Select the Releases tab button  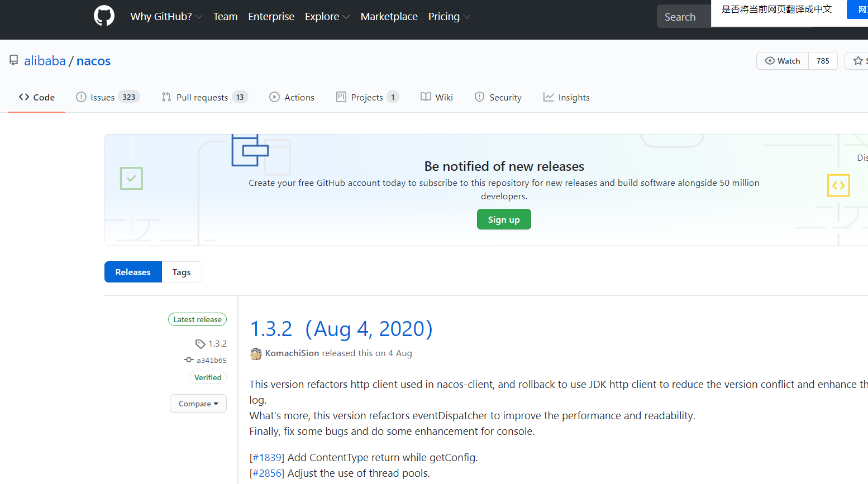click(x=133, y=272)
